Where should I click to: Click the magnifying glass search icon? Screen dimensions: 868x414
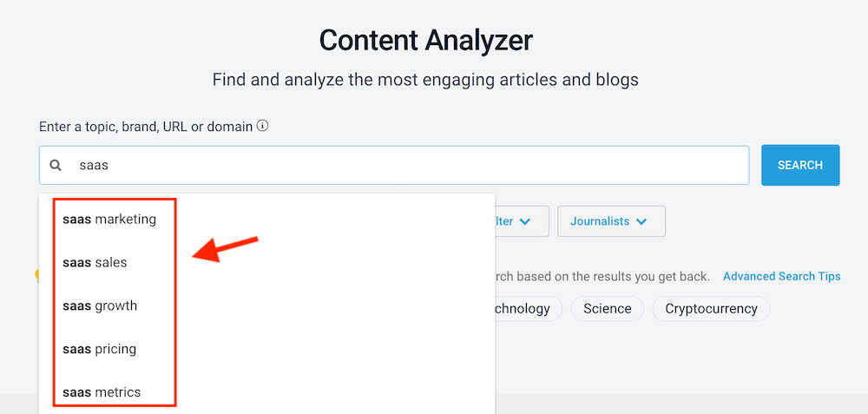(56, 165)
